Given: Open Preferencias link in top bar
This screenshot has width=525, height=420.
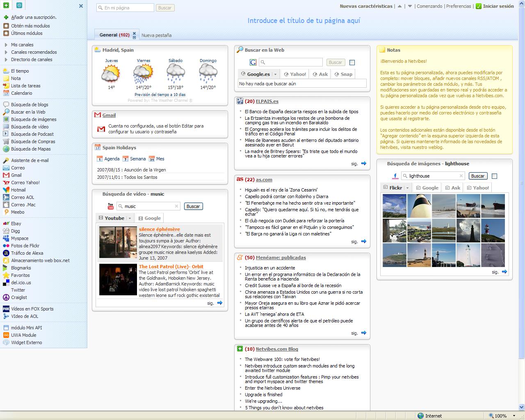Looking at the screenshot, I should coord(458,6).
